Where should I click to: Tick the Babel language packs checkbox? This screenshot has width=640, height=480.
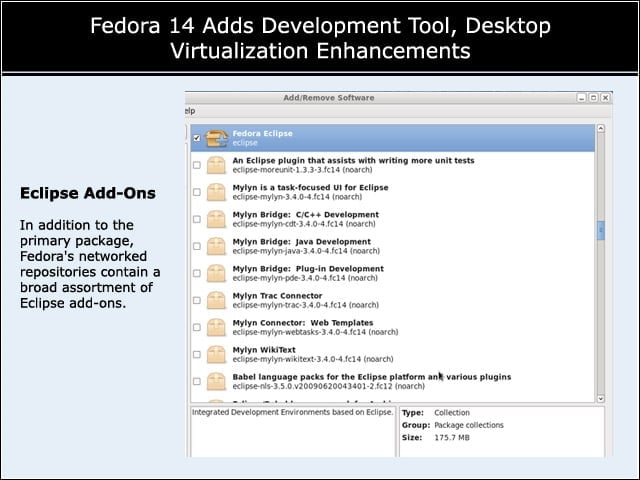point(197,381)
